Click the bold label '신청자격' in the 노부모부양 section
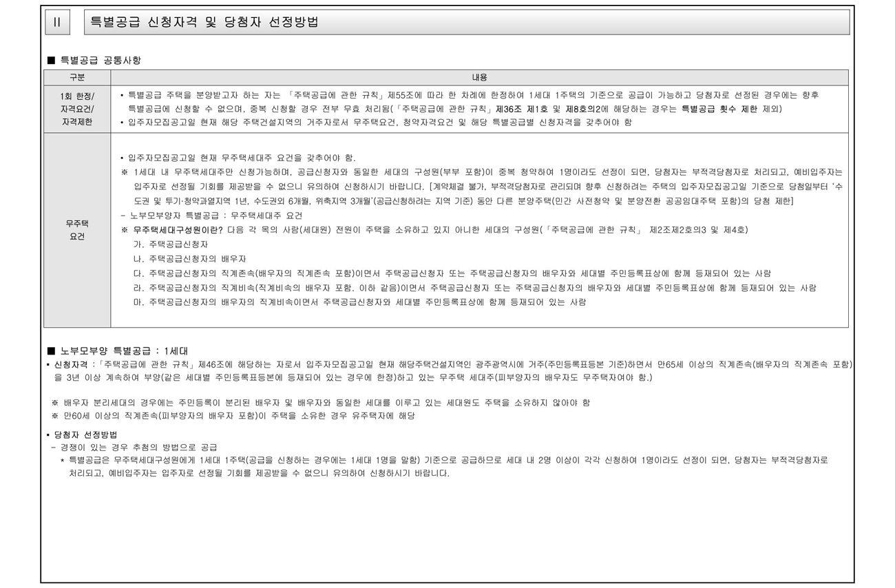 [x=72, y=364]
